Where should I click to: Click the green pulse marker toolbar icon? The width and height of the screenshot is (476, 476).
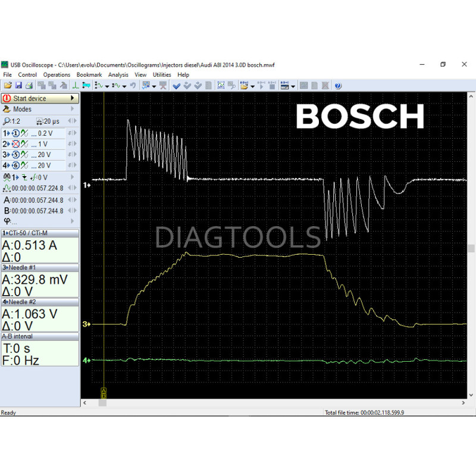[76, 86]
